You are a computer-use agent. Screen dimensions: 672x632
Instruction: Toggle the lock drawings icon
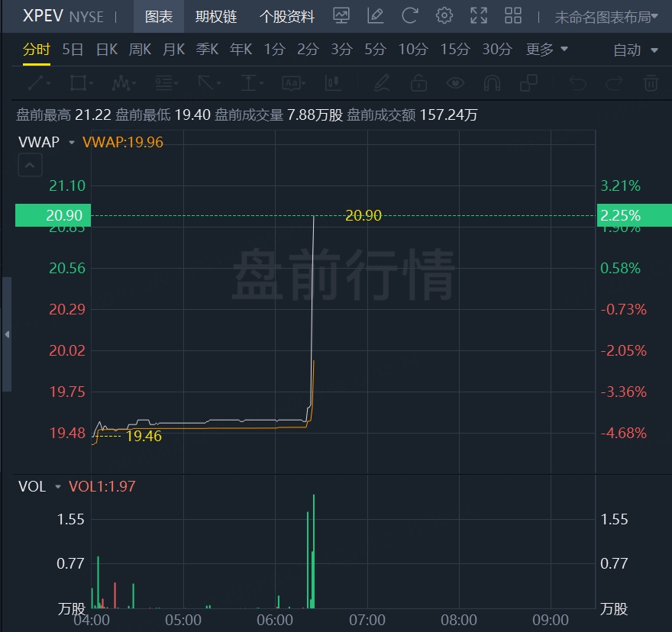click(418, 82)
